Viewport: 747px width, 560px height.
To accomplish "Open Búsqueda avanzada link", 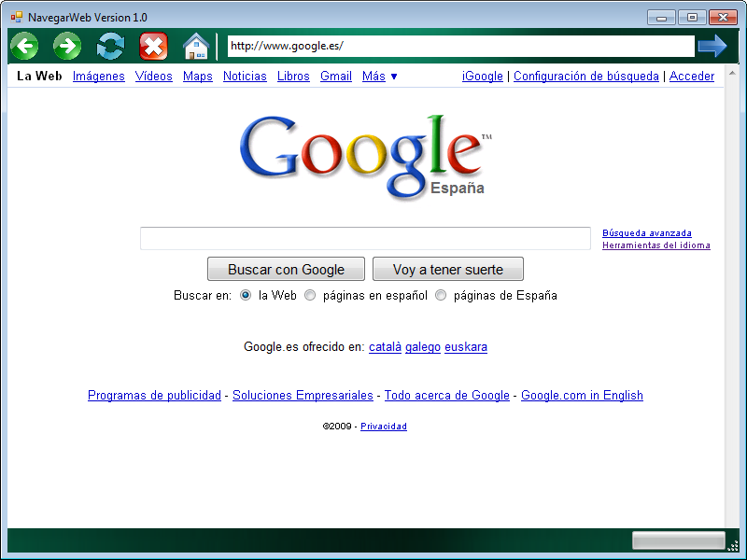I will click(647, 232).
